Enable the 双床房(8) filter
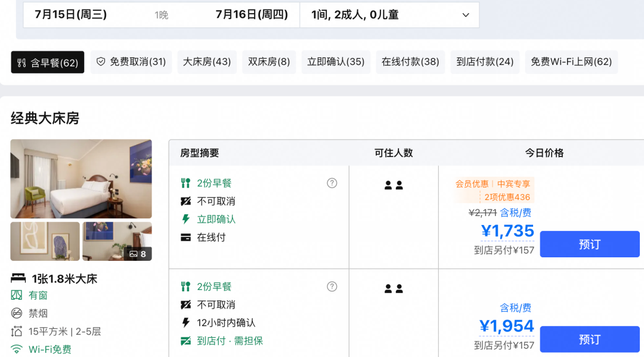644x357 pixels. coord(269,62)
